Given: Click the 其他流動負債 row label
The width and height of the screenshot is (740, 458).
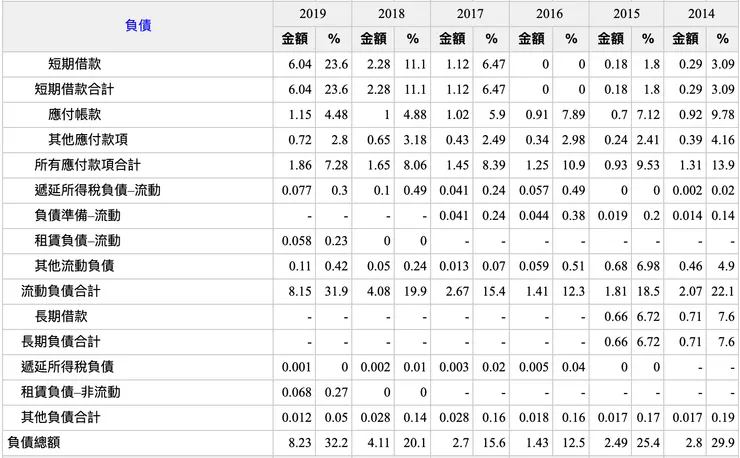Looking at the screenshot, I should click(x=74, y=266).
